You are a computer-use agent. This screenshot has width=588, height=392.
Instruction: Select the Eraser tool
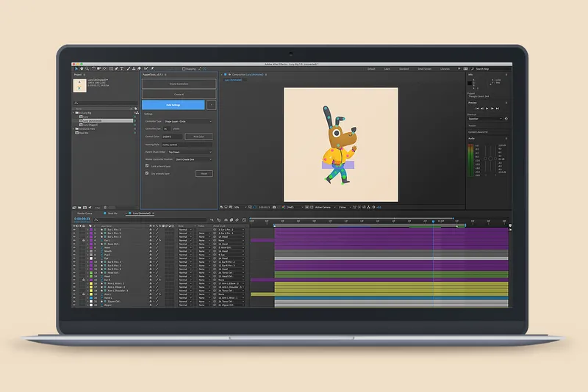pos(139,68)
